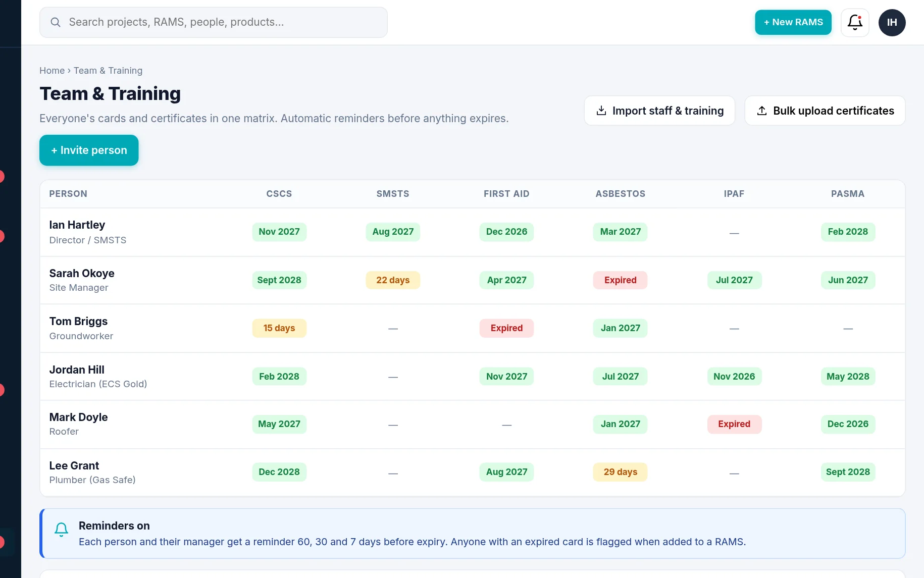
Task: Select Mark Doyle's name
Action: (x=78, y=417)
